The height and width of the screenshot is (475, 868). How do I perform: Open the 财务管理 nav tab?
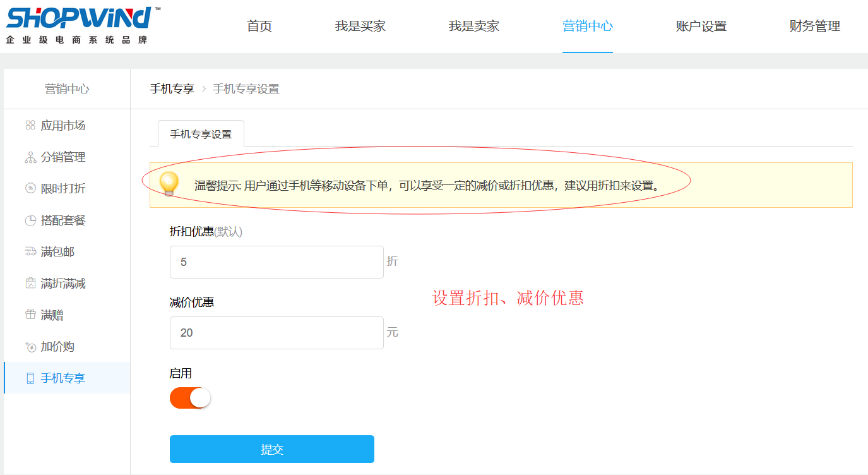click(815, 26)
